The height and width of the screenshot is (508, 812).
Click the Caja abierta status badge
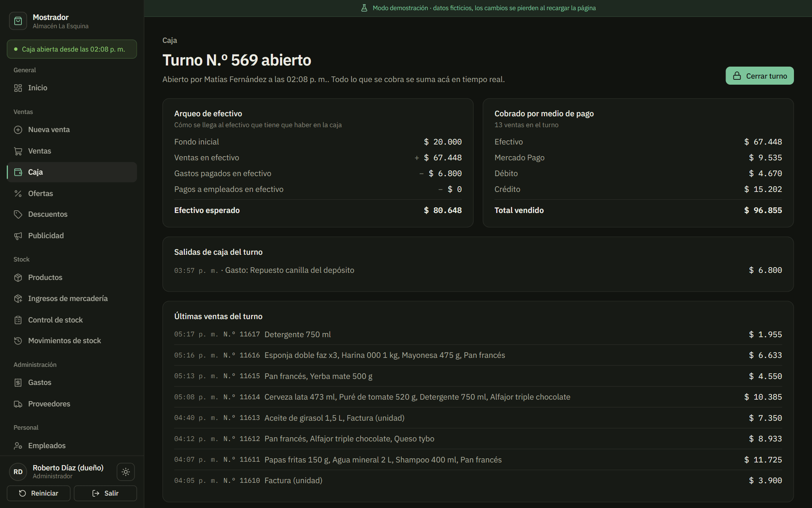click(72, 49)
